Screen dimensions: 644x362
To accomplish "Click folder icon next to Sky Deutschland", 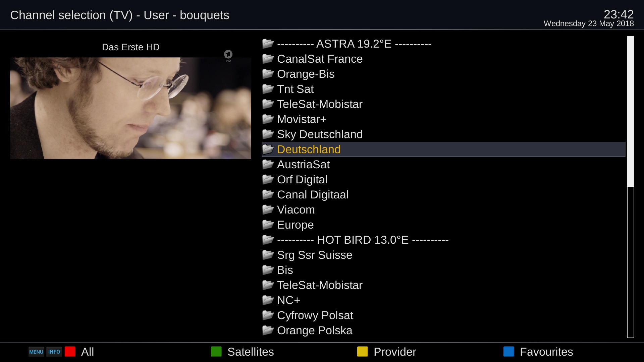I will 268,134.
